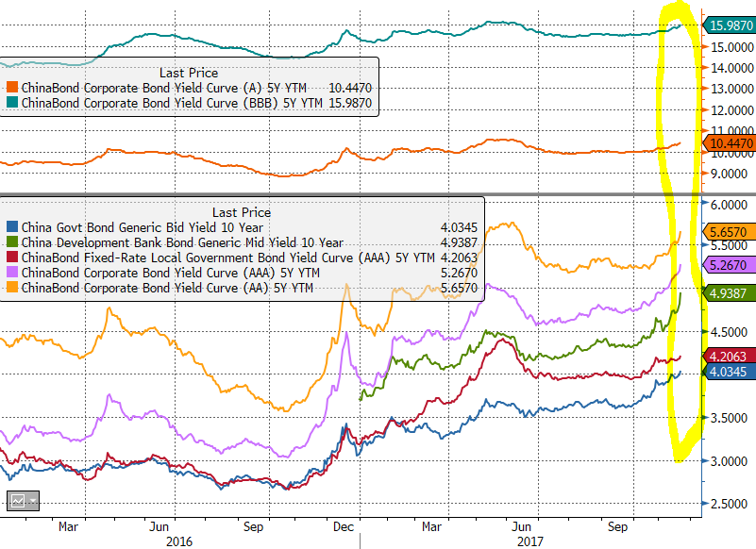Select the 5.6570 yellow price tag

click(x=730, y=232)
